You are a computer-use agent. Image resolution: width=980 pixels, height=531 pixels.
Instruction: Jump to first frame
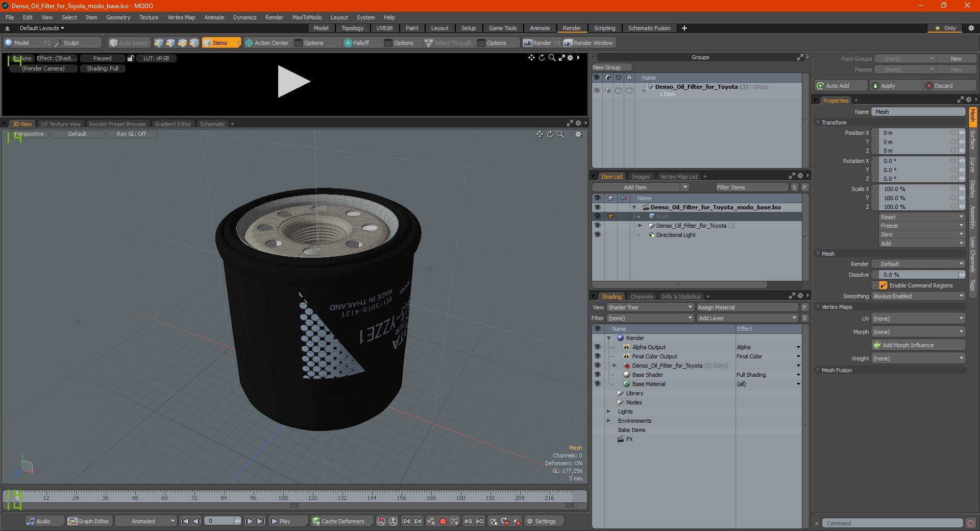[x=185, y=521]
